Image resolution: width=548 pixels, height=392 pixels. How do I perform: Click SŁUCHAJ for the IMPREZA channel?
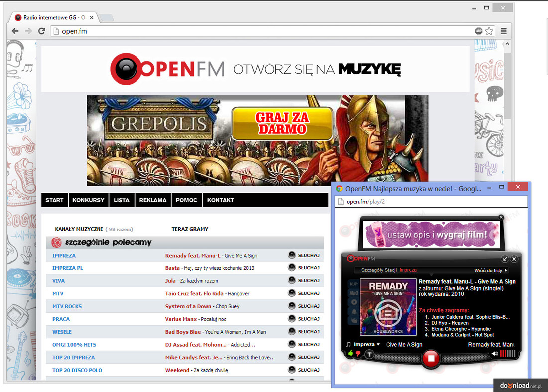tap(304, 255)
